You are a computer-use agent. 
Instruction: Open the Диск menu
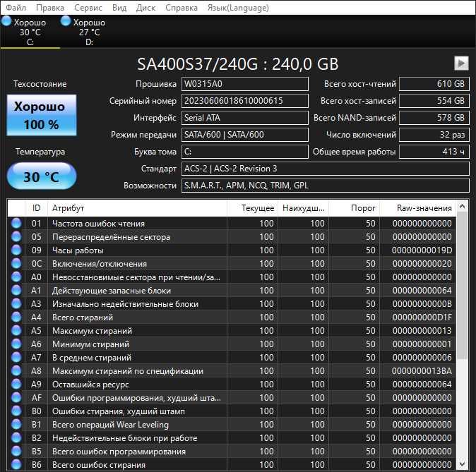point(145,8)
